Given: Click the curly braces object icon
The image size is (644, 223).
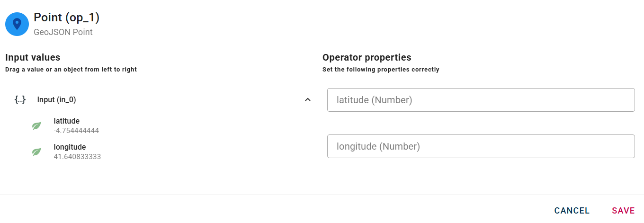Looking at the screenshot, I should pyautogui.click(x=20, y=99).
